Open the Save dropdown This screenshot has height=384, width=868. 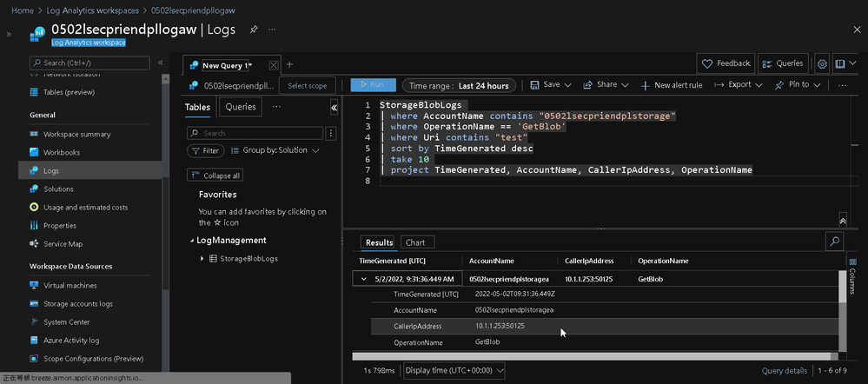[x=550, y=85]
